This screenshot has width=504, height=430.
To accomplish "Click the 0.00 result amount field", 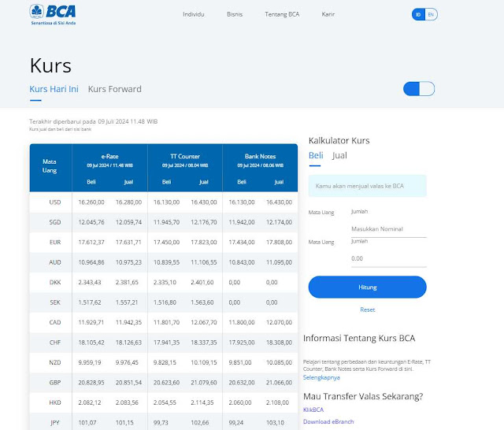I will click(x=388, y=258).
